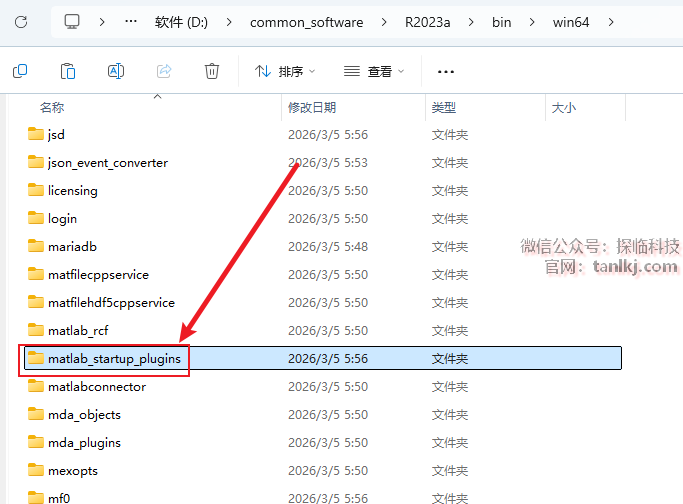Go to 软件 (D:) in breadcrumb
683x504 pixels.
point(181,22)
